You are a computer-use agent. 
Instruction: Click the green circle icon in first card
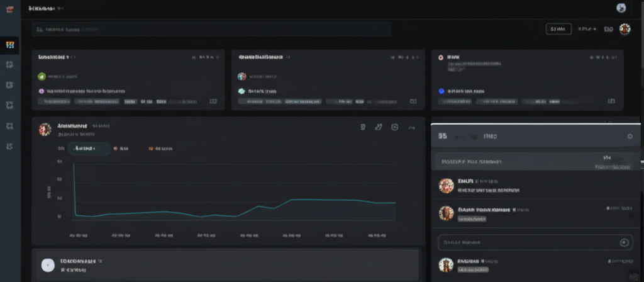click(42, 76)
